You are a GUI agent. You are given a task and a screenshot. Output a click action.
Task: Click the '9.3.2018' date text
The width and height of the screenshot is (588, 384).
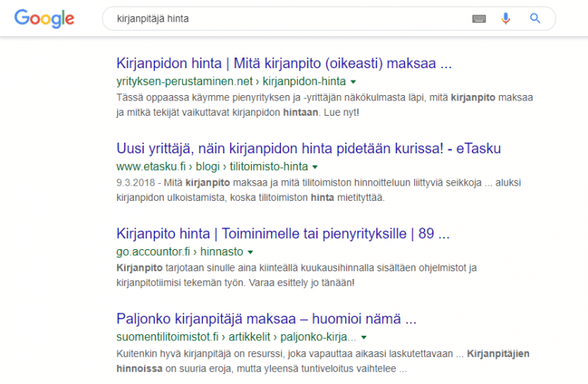136,183
